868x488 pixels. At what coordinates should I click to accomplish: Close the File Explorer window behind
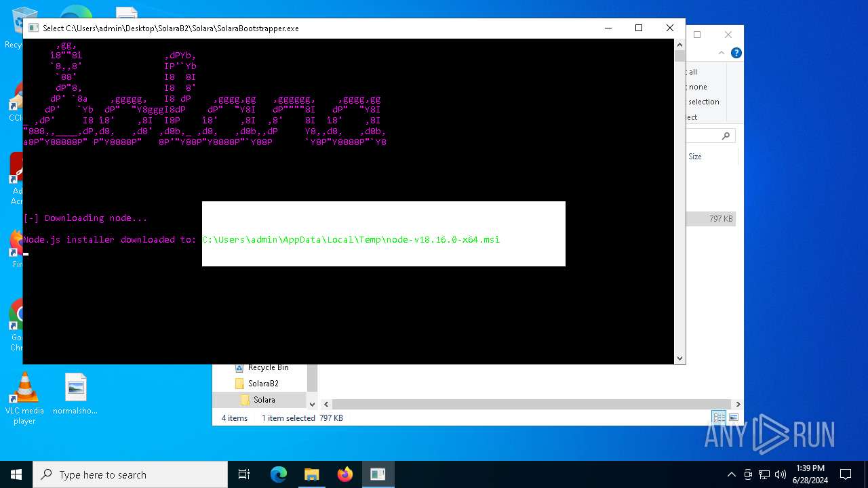[728, 35]
